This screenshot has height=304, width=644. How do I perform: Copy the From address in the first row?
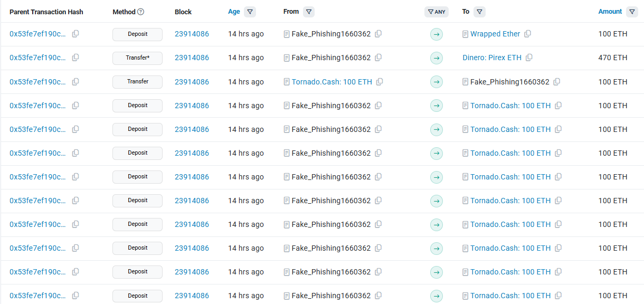pyautogui.click(x=378, y=34)
